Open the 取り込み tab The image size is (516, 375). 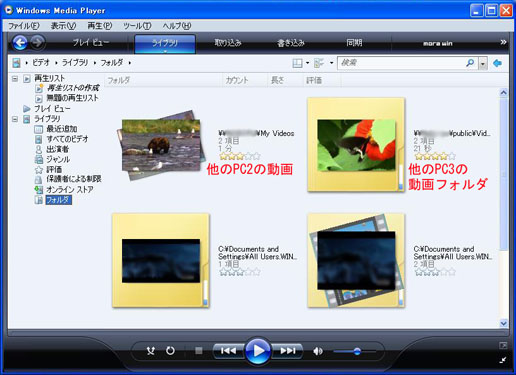click(x=228, y=43)
